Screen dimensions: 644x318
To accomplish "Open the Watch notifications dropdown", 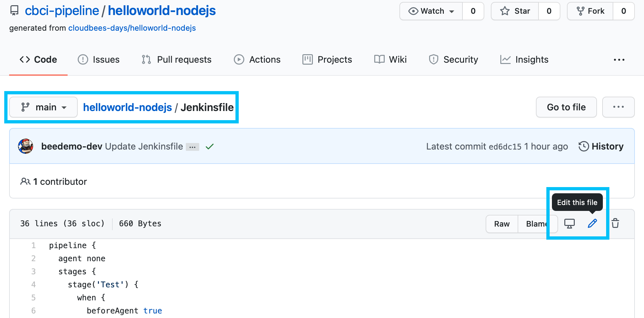I will click(431, 11).
